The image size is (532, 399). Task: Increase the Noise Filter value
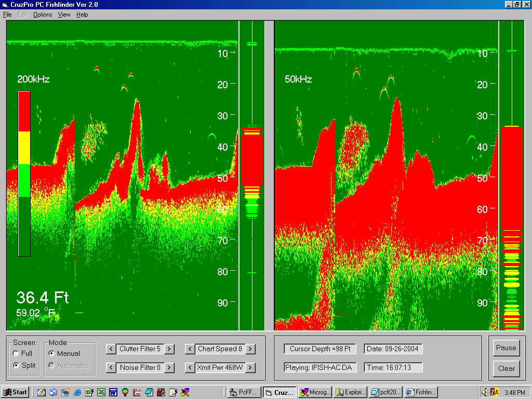pos(169,367)
